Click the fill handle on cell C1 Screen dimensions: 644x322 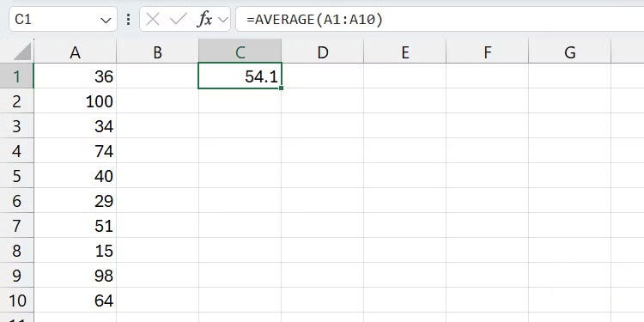pos(282,88)
